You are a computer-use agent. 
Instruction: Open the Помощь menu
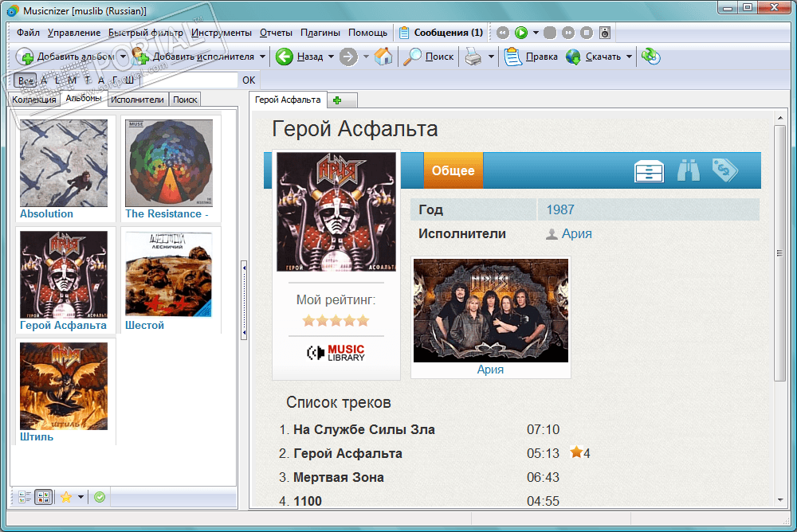click(367, 33)
